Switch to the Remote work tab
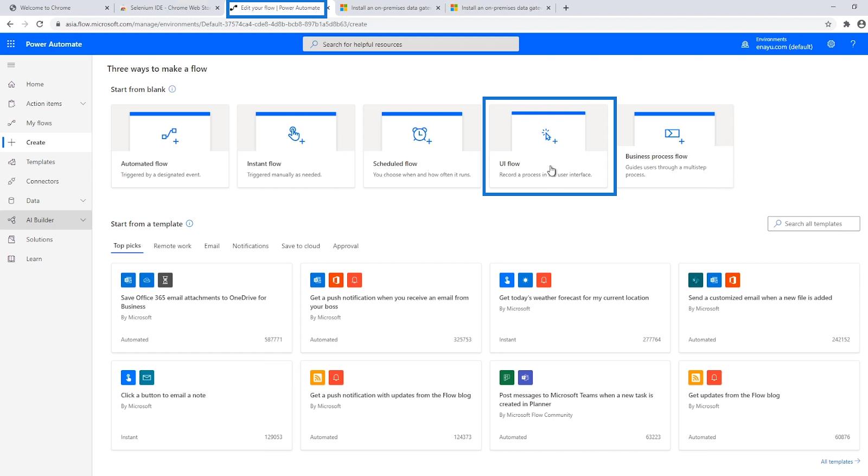The image size is (868, 476). click(x=173, y=246)
